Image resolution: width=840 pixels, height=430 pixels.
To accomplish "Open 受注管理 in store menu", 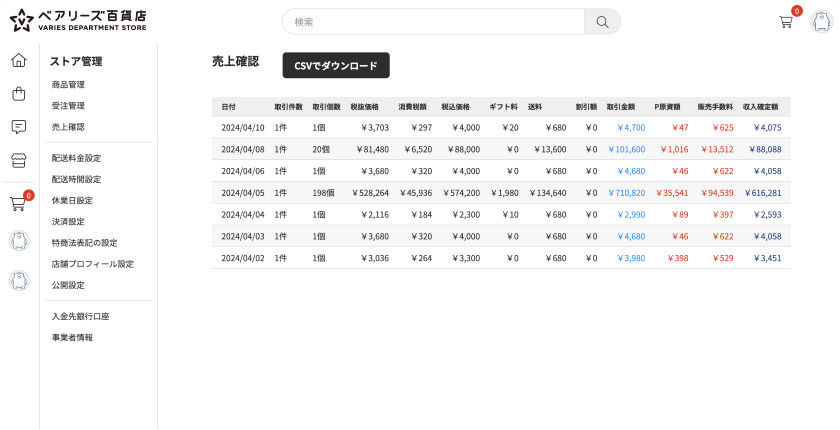I will pos(68,106).
